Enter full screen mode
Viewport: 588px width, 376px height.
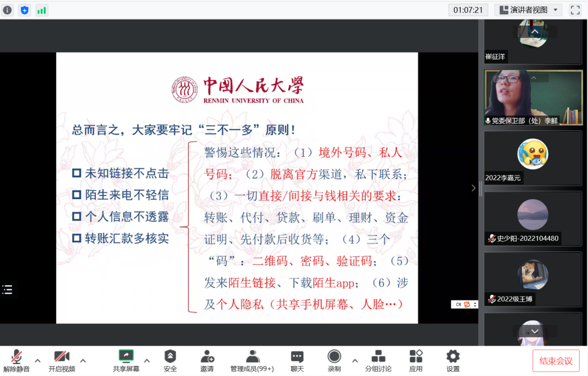[575, 10]
